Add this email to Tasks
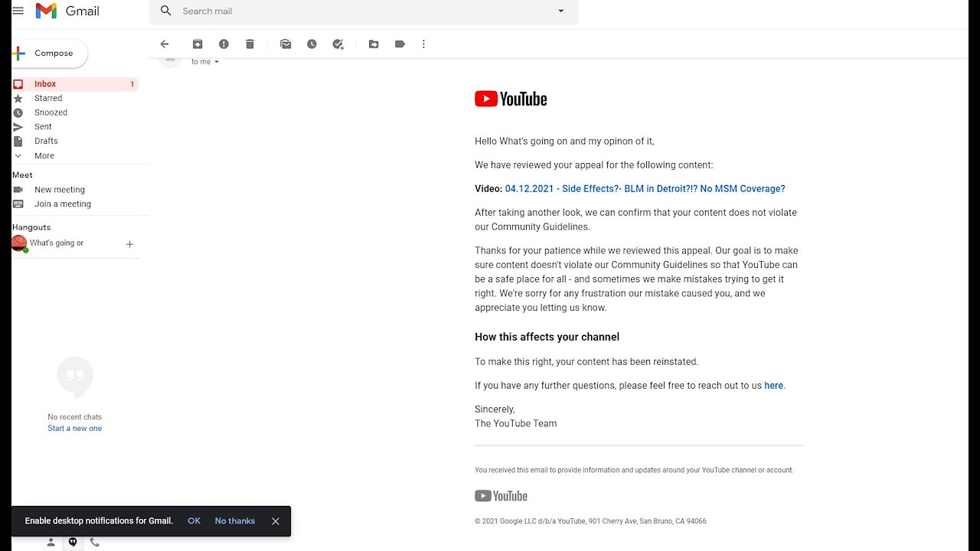This screenshot has height=551, width=980. [x=338, y=44]
